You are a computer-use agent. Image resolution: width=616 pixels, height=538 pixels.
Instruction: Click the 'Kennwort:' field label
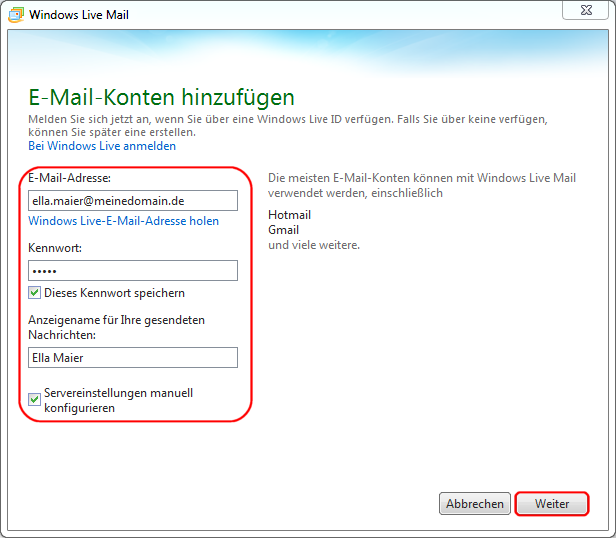tap(55, 247)
